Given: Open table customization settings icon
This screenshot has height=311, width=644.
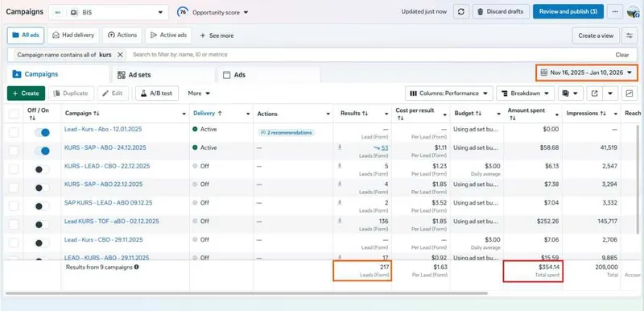Looking at the screenshot, I should (630, 35).
